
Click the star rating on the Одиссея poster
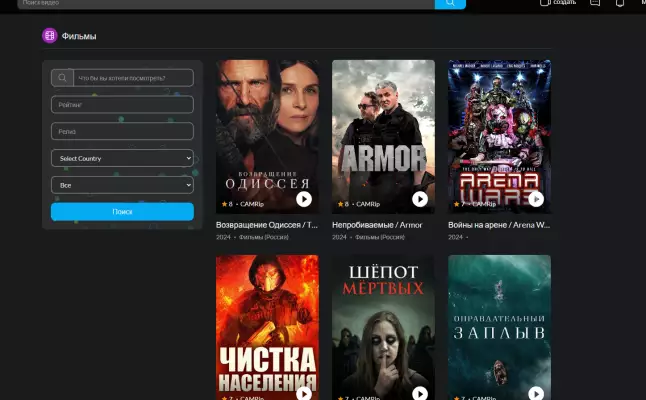(x=227, y=204)
